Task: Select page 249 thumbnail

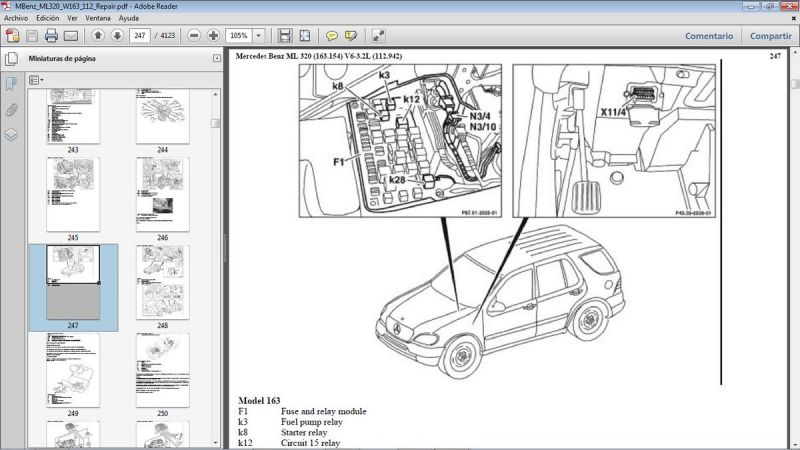Action: (x=73, y=370)
